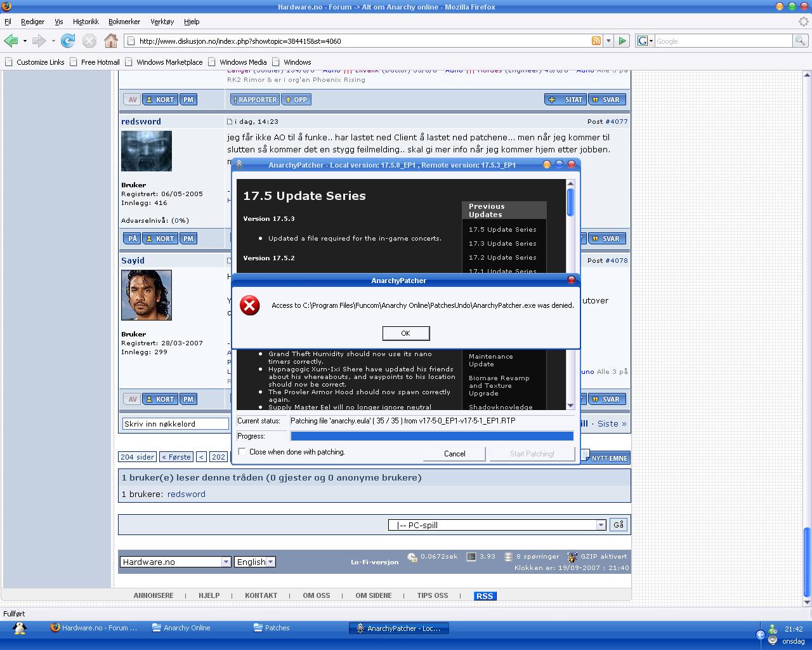Click the browser page vertical scrollbar thumb
This screenshot has width=812, height=650.
[x=807, y=562]
